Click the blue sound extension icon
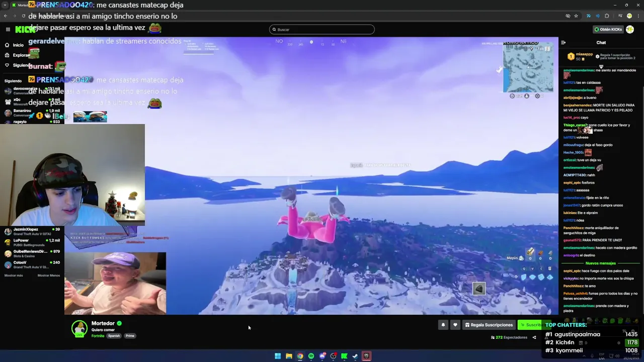 pyautogui.click(x=597, y=16)
